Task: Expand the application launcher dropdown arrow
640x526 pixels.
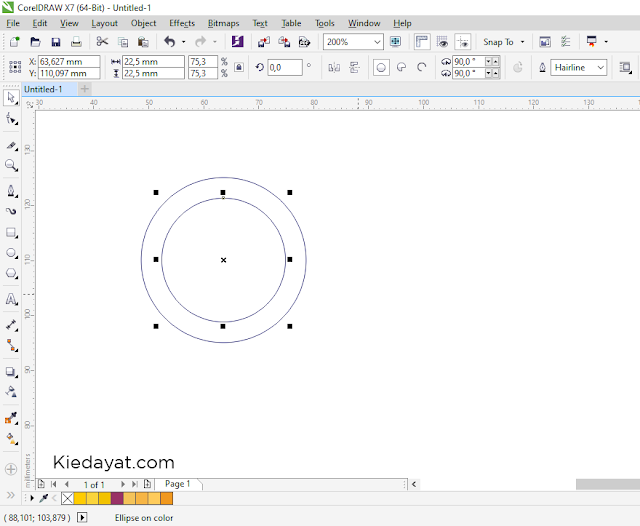Action: 606,42
